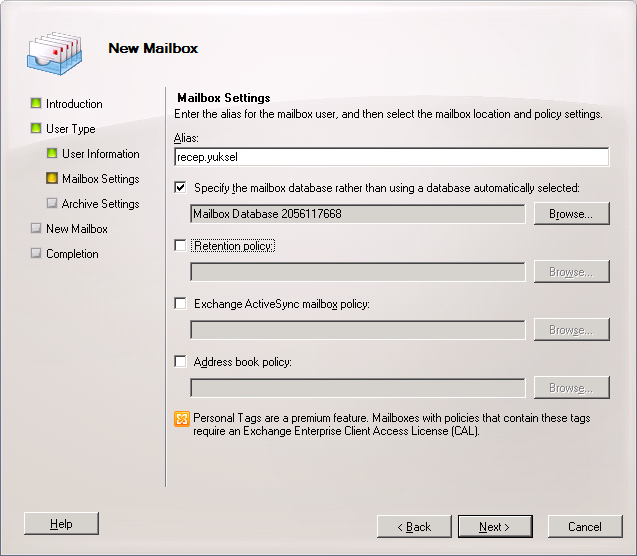Select the User Information step label
This screenshot has width=637, height=556.
[x=101, y=154]
